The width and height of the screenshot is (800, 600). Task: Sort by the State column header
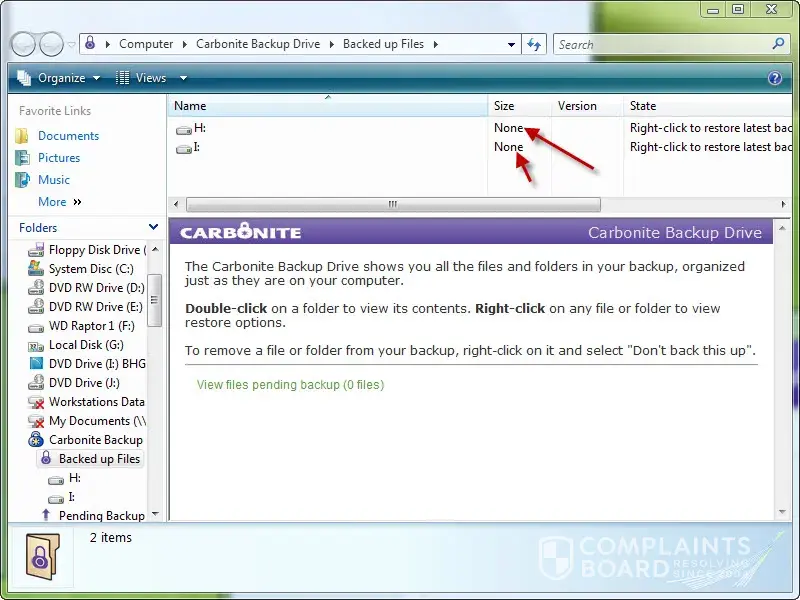708,106
